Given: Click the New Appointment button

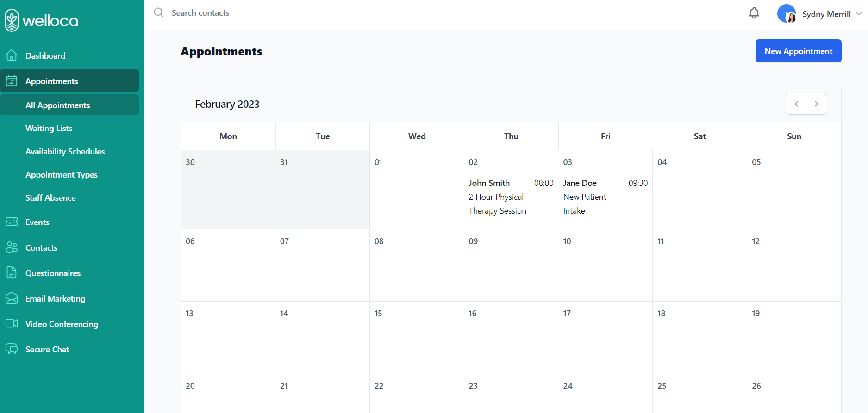Looking at the screenshot, I should (x=798, y=51).
